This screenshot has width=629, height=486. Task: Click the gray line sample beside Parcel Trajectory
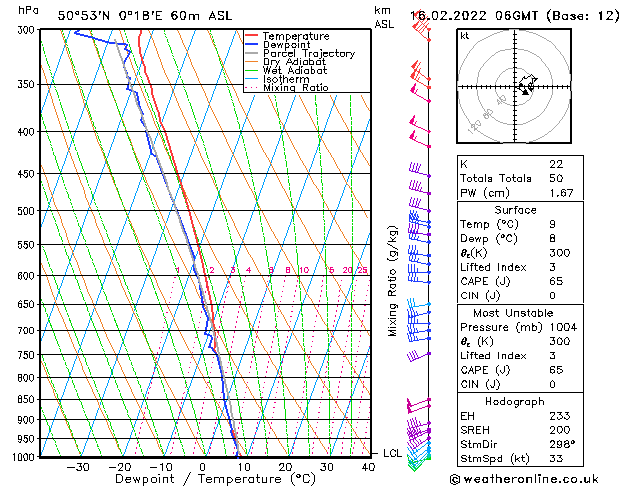click(252, 53)
